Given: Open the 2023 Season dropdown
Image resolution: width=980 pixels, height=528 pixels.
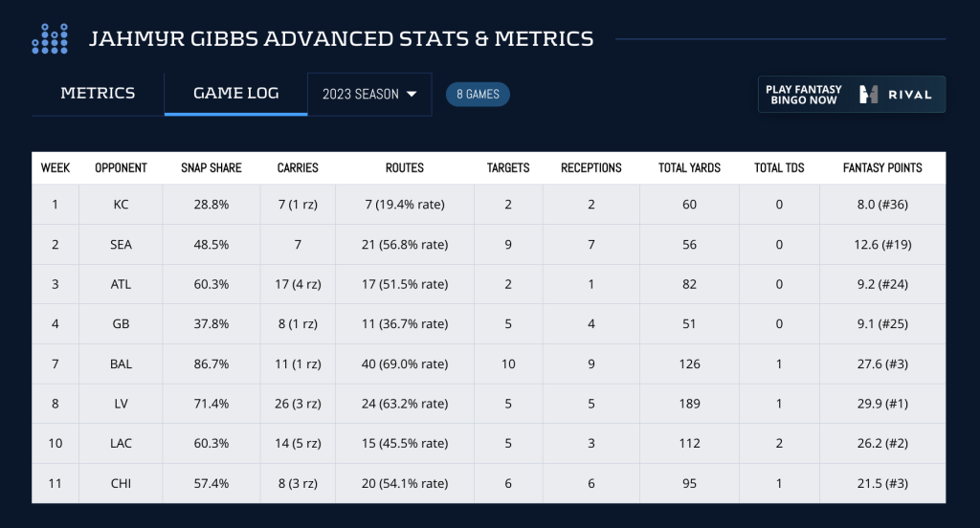Looking at the screenshot, I should 369,95.
